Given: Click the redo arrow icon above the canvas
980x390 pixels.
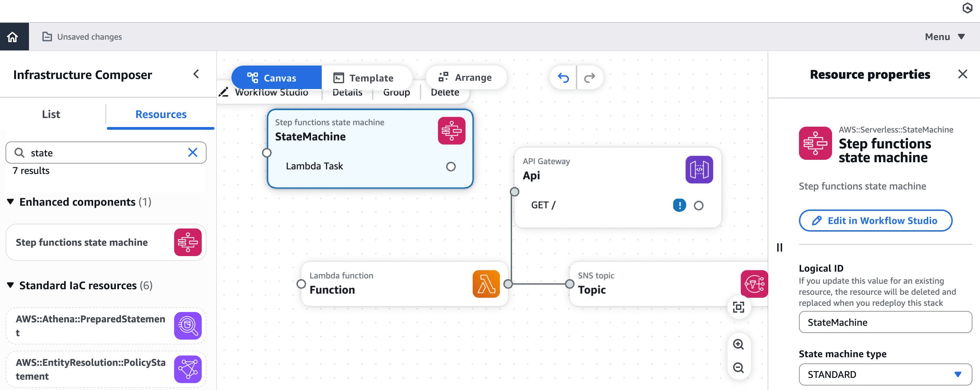Looking at the screenshot, I should 590,77.
